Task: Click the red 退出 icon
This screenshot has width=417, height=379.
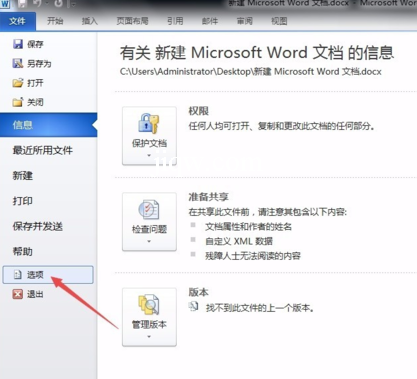Action: coord(18,294)
